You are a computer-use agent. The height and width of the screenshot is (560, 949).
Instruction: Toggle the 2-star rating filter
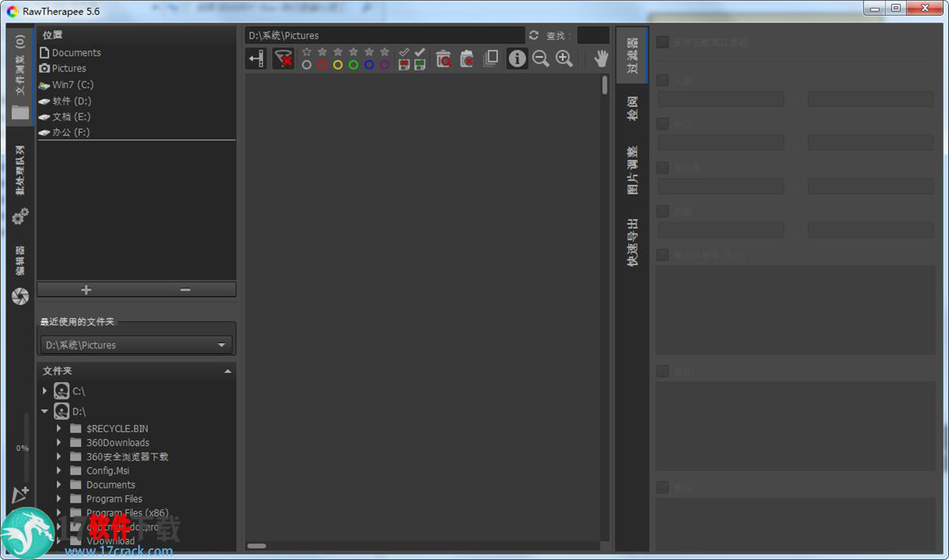[338, 52]
